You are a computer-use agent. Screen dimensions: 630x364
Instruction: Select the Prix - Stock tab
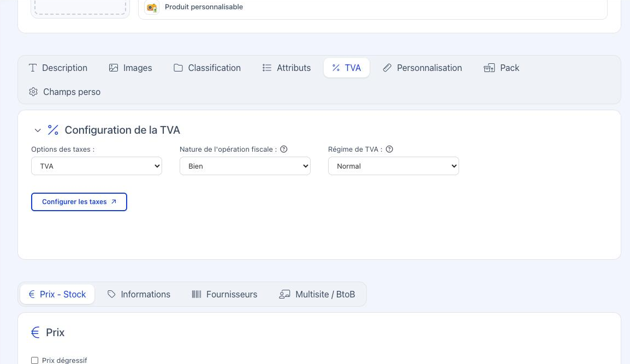57,295
